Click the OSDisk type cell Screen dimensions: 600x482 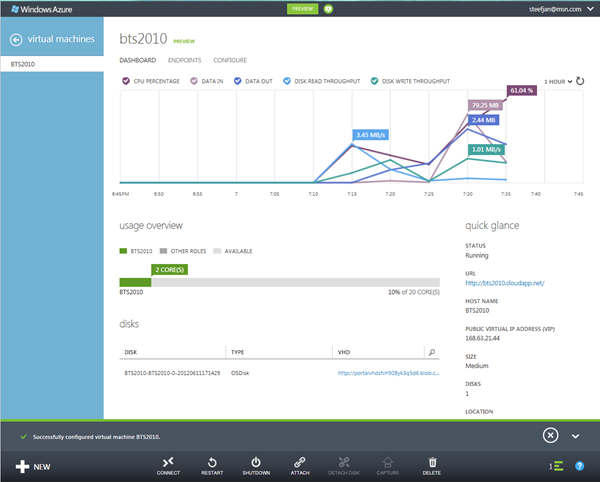[240, 373]
